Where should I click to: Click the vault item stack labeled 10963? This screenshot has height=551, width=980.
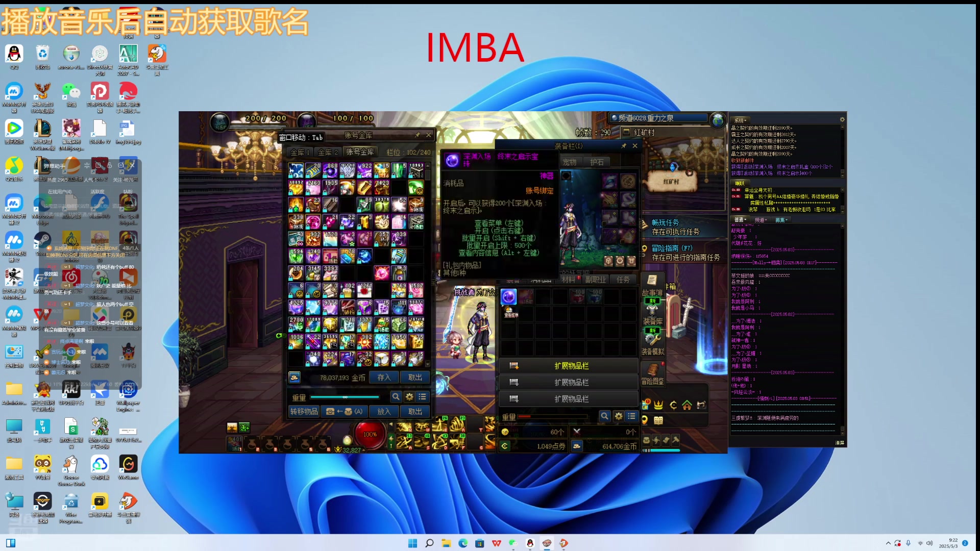tap(416, 170)
